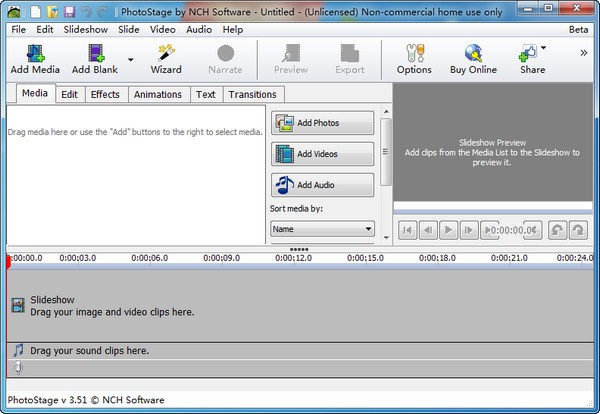Click the sound track music note icon

tap(18, 350)
